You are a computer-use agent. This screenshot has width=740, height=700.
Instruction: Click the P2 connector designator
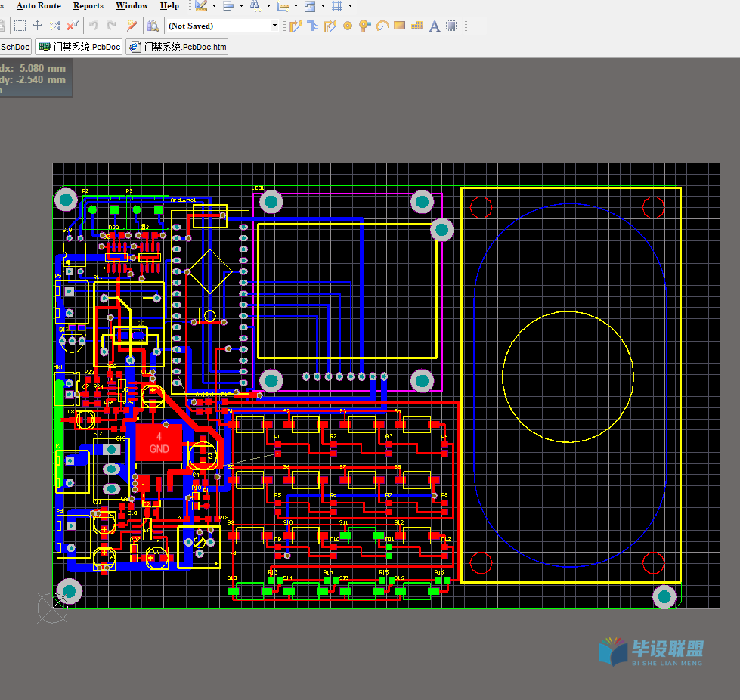(x=85, y=191)
